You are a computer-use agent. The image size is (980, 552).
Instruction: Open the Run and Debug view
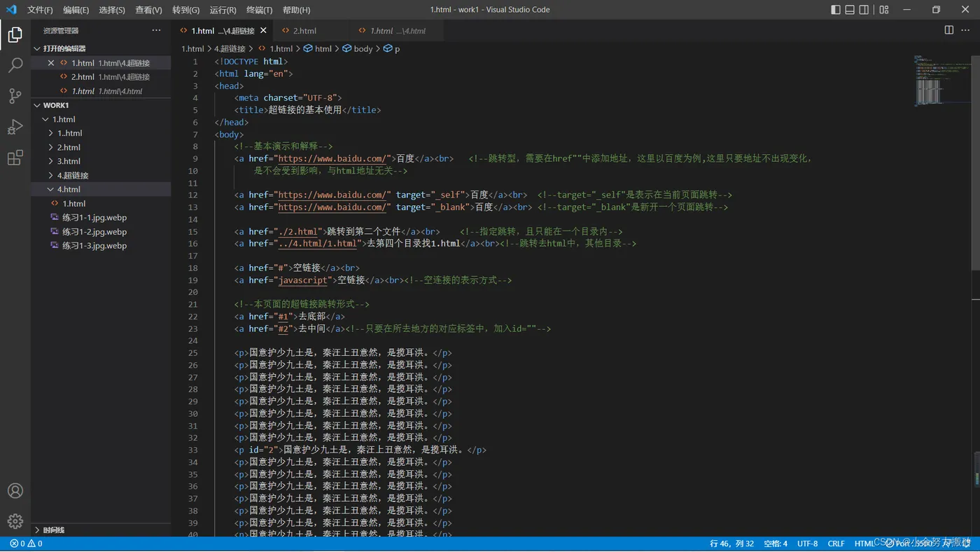(x=15, y=127)
